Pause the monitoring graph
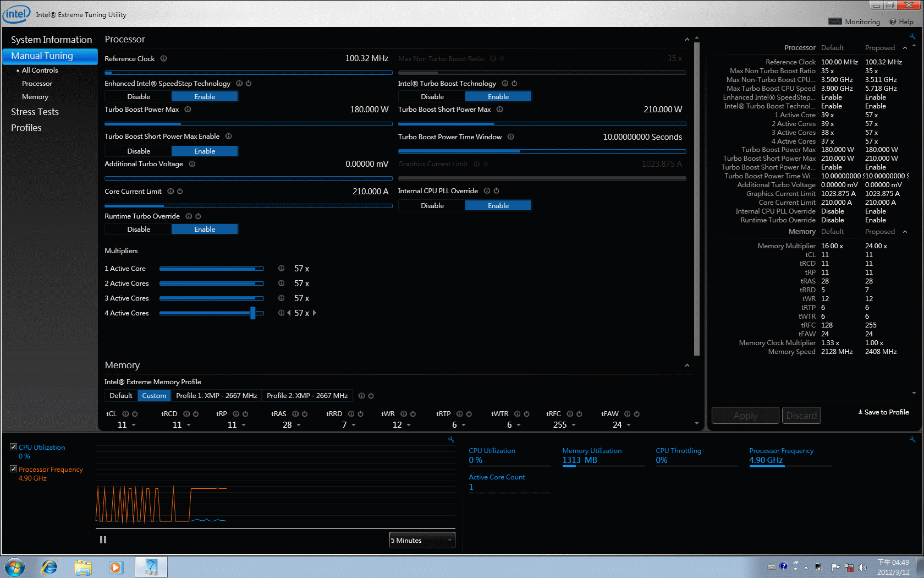The image size is (924, 578). 103,540
